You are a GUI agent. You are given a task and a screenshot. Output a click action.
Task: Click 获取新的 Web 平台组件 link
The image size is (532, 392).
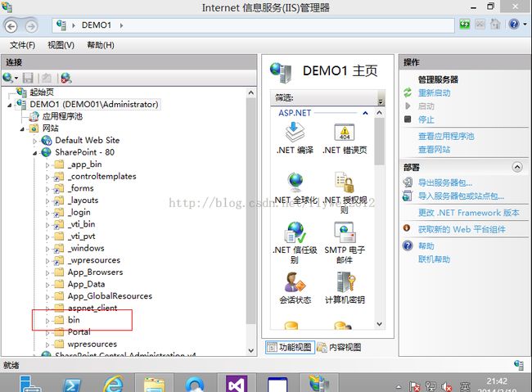[x=462, y=229]
